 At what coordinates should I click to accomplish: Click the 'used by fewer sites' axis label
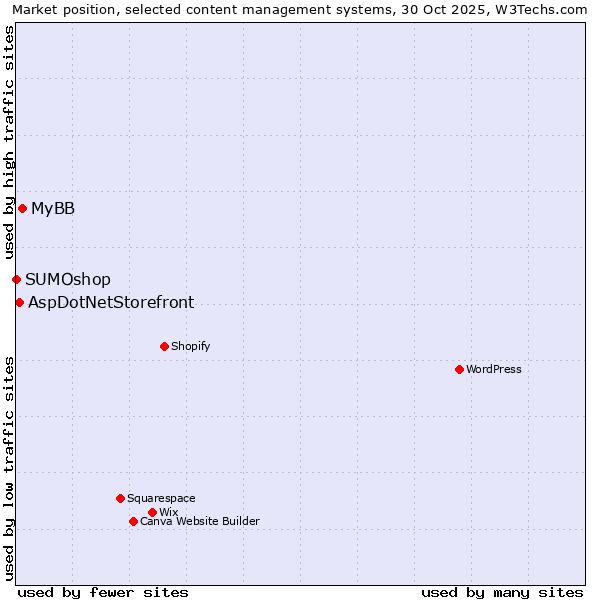[103, 592]
